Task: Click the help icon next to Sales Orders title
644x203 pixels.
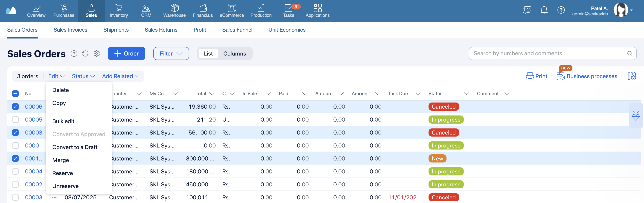Action: (74, 53)
